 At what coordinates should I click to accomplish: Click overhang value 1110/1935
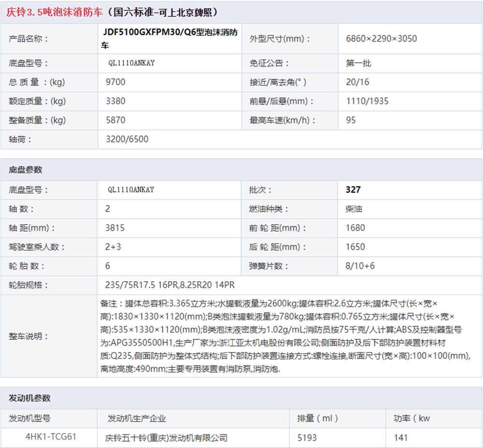point(367,101)
